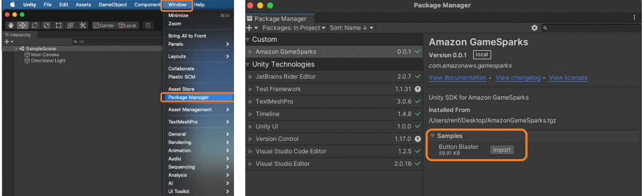Select the Hand tool in Unity toolbar

(x=11, y=25)
